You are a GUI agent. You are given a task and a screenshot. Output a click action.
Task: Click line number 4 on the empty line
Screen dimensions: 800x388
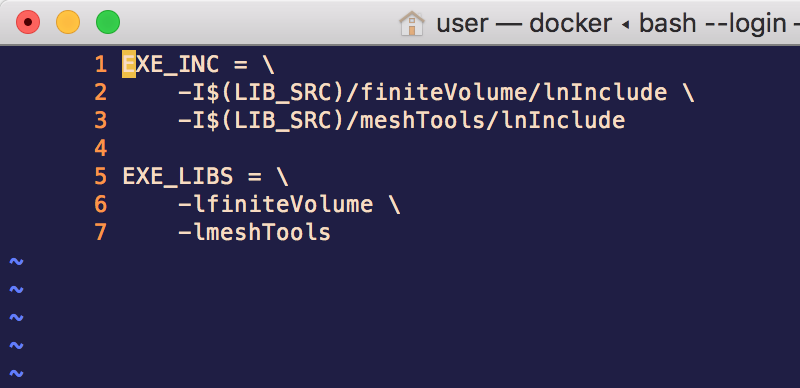(x=101, y=149)
